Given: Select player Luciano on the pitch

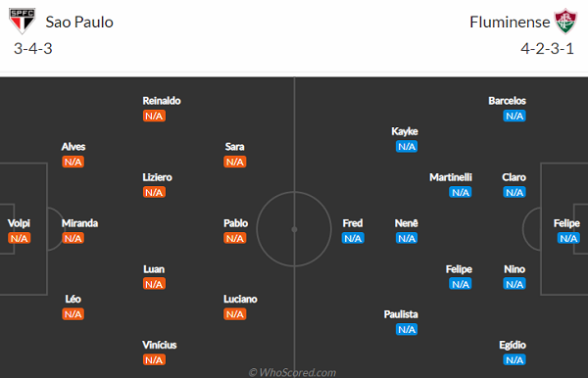Looking at the screenshot, I should pyautogui.click(x=240, y=299).
